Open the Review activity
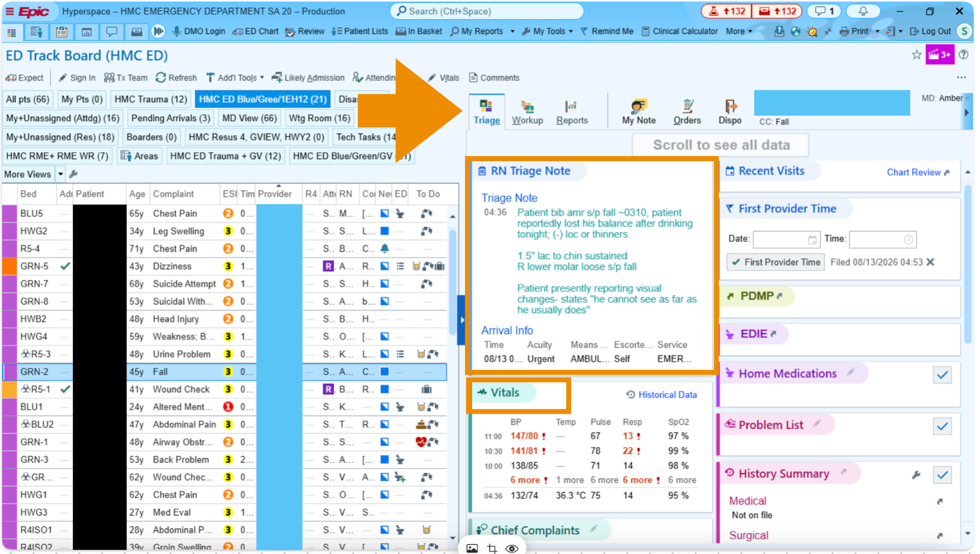This screenshot has width=980, height=554. pyautogui.click(x=305, y=31)
